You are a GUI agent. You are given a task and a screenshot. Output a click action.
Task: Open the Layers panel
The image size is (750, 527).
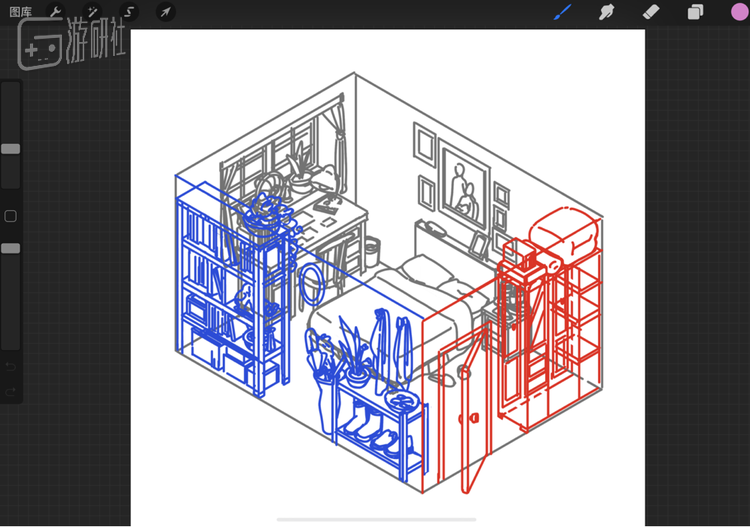click(695, 12)
